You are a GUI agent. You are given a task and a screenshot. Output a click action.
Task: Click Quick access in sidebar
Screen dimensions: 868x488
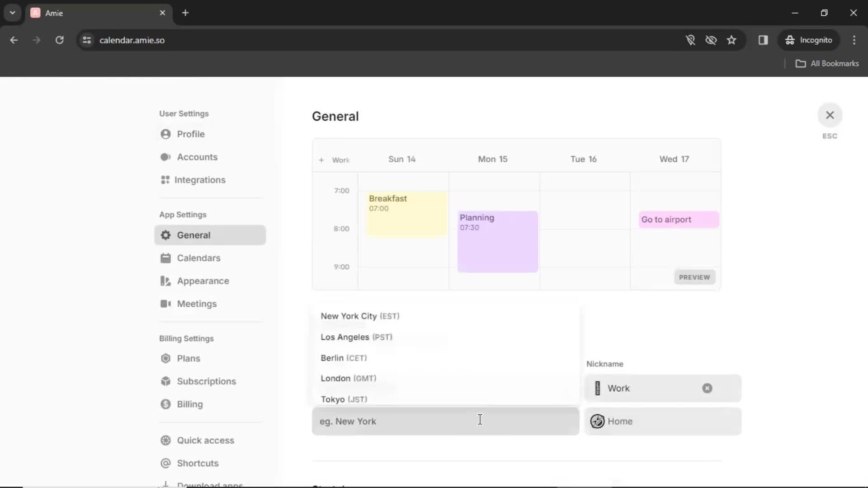pos(206,441)
